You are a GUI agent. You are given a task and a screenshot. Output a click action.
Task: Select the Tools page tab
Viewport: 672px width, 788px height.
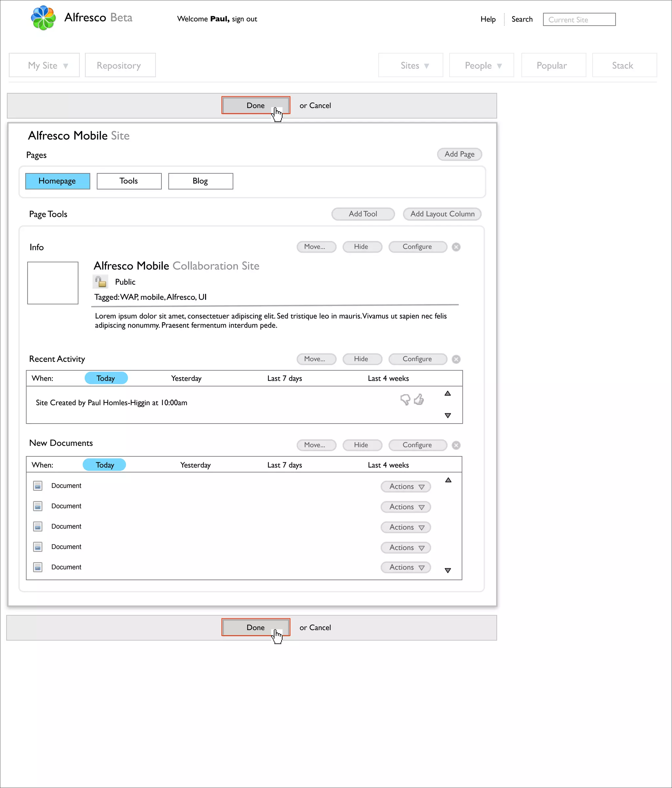pos(129,181)
